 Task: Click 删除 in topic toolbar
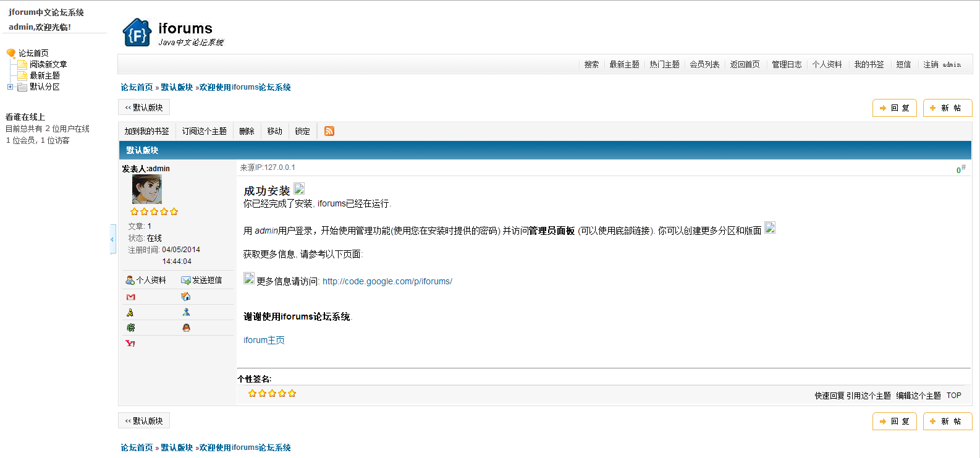click(x=247, y=131)
